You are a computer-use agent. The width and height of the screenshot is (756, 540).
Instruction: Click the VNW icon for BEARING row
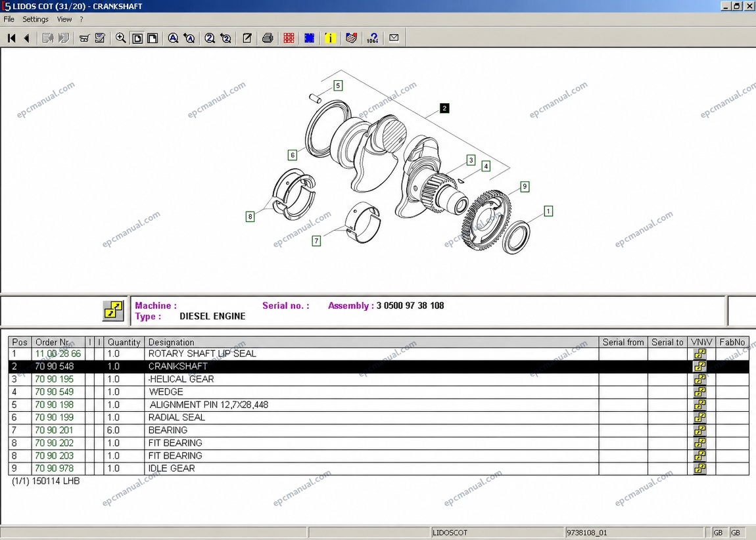(700, 430)
